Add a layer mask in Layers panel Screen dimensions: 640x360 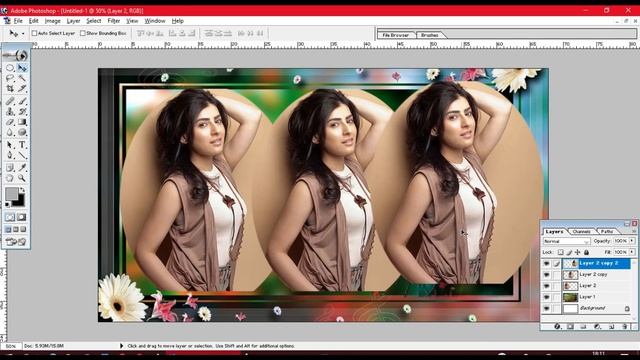coord(570,327)
